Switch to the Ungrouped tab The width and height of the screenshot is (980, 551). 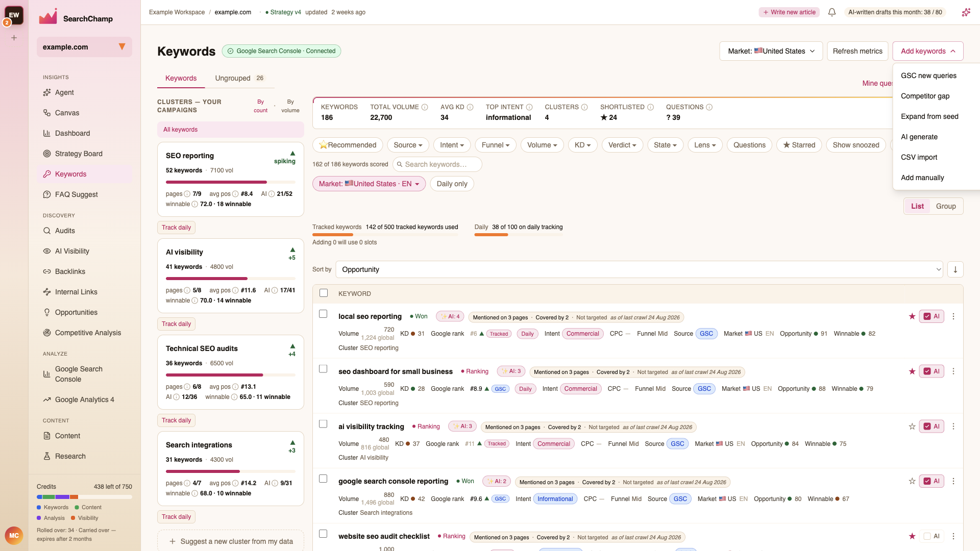pyautogui.click(x=239, y=78)
